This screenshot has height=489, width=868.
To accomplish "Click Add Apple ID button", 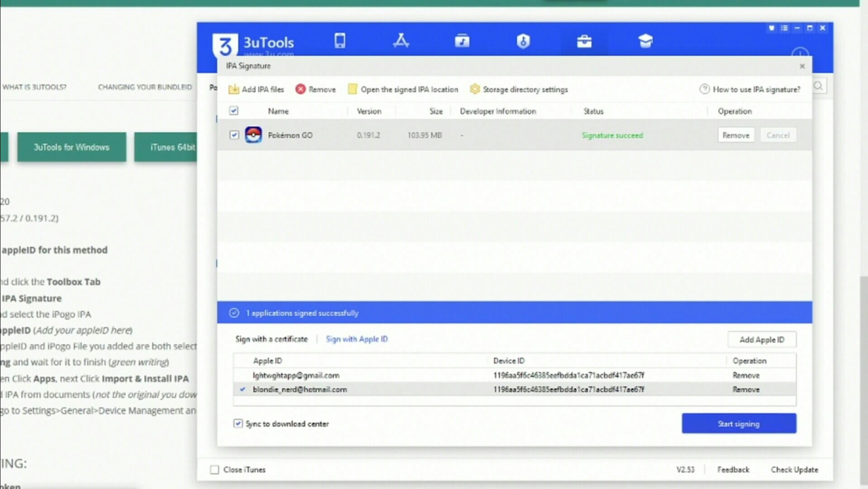I will 762,340.
